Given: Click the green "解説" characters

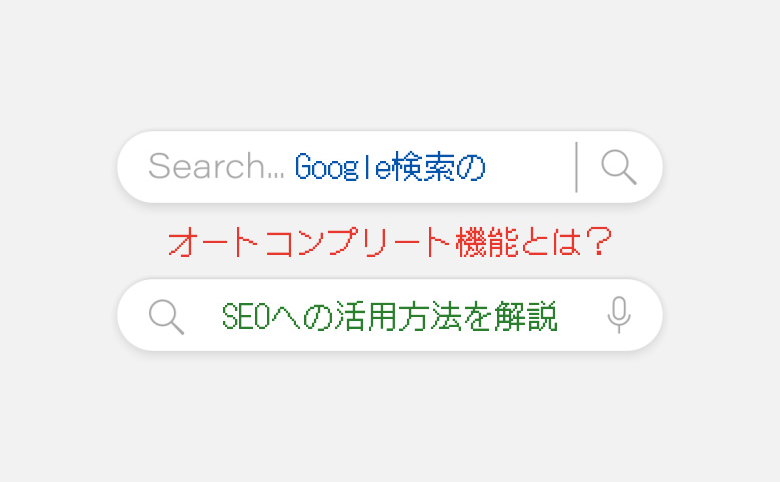Looking at the screenshot, I should pos(526,316).
